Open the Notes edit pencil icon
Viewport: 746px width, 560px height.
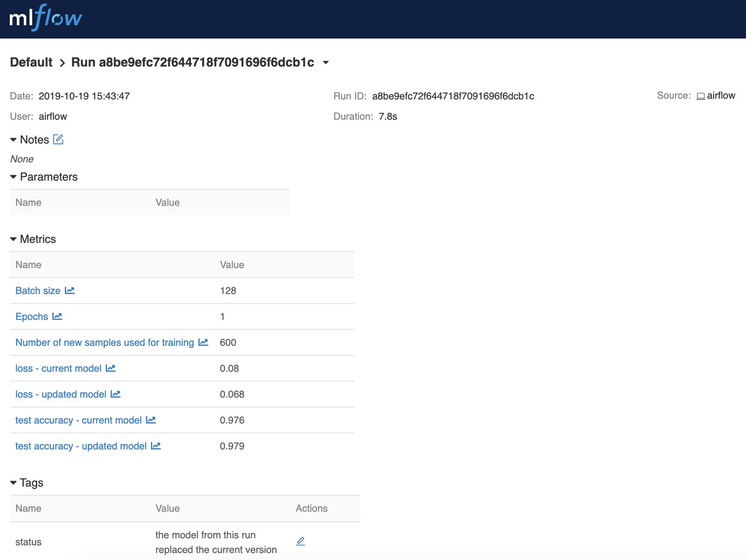click(x=58, y=139)
